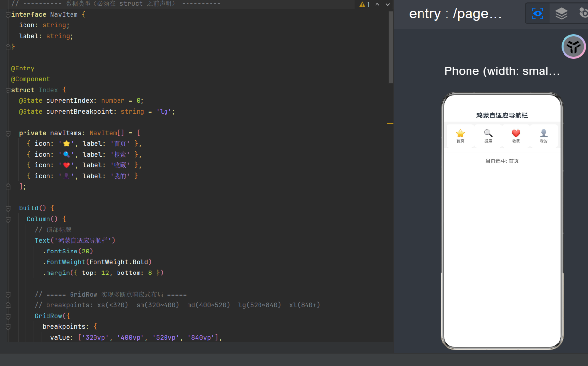Click the '840vp' breakpoint value

(x=201, y=338)
